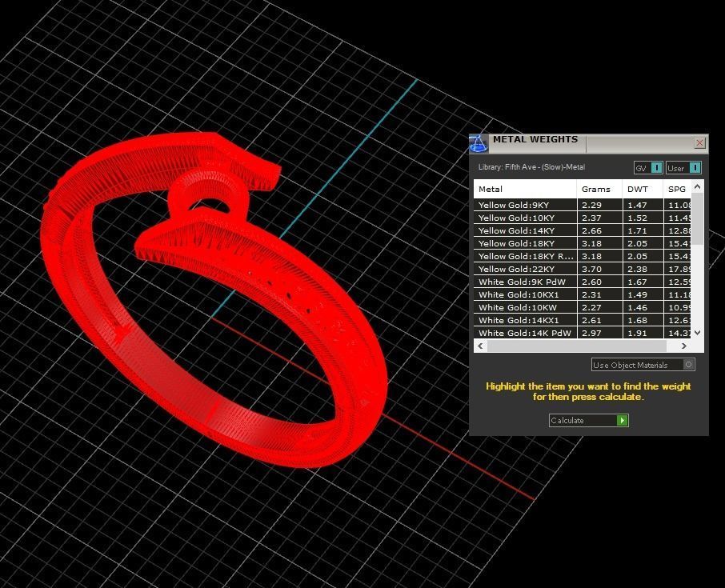Click the 3.70 grams value
Image resolution: width=725 pixels, height=588 pixels.
pyautogui.click(x=591, y=269)
